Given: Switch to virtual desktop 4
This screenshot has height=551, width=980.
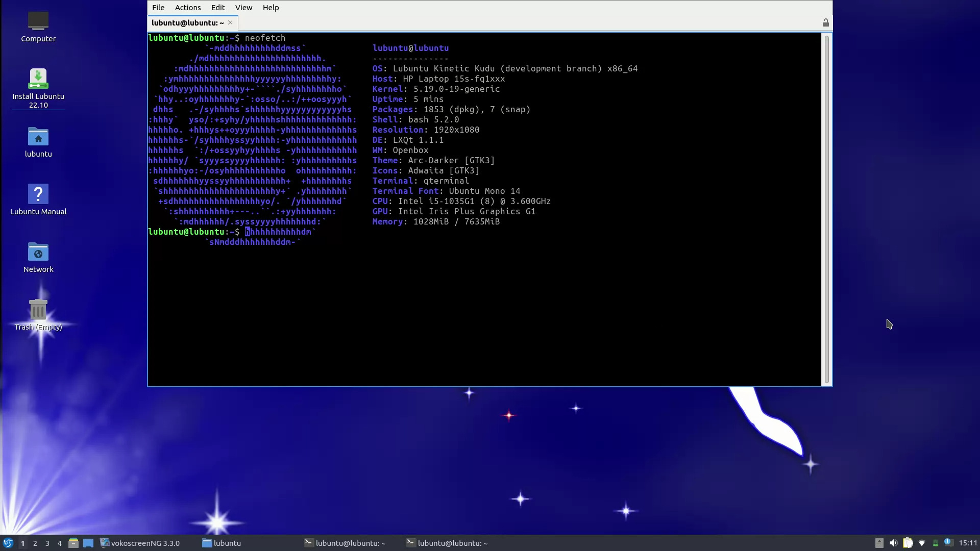Looking at the screenshot, I should (x=60, y=543).
